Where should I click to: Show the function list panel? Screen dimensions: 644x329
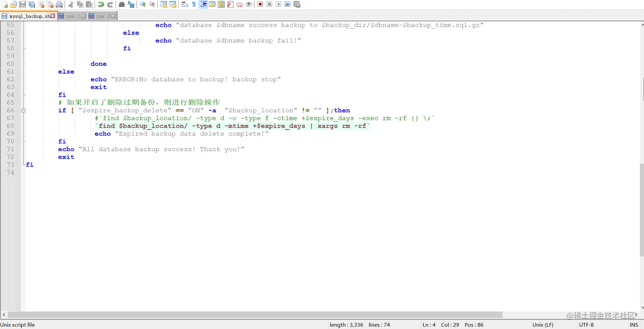point(230,4)
